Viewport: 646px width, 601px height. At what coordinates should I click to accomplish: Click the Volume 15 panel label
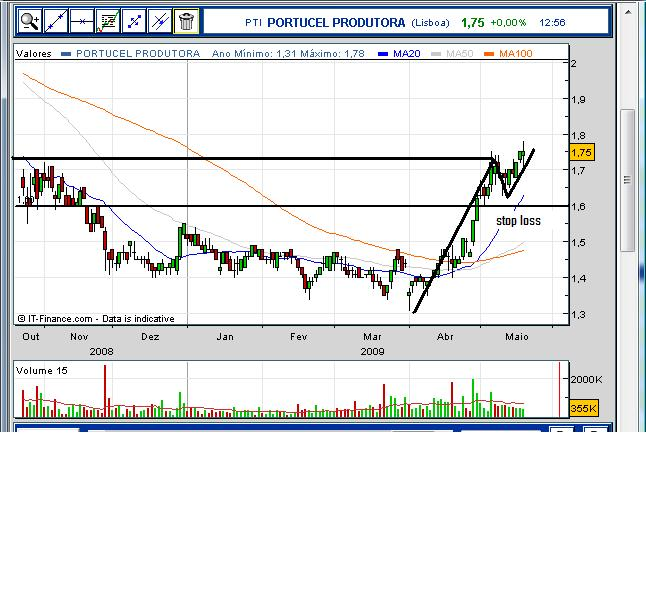coord(42,371)
